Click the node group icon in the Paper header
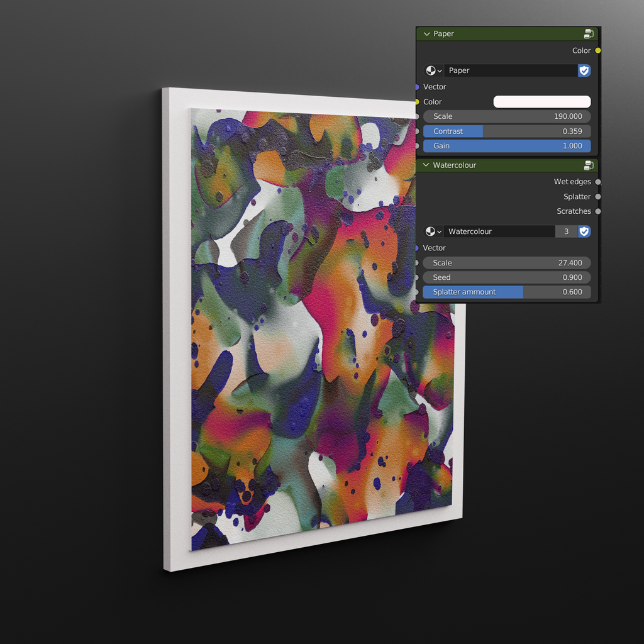The width and height of the screenshot is (644, 644). [x=589, y=33]
